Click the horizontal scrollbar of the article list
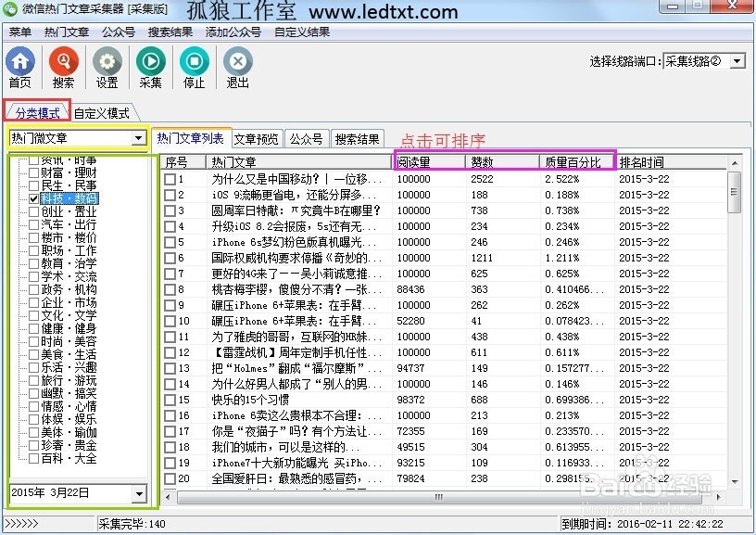The width and height of the screenshot is (756, 535). [x=439, y=497]
